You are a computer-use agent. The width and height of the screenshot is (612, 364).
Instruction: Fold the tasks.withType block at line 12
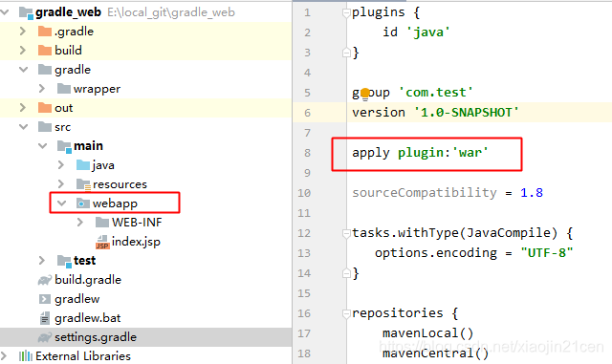click(346, 234)
